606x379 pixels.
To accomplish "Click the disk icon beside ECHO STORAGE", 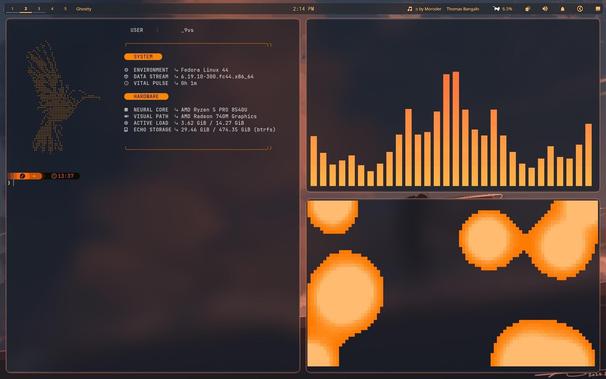I will click(126, 129).
